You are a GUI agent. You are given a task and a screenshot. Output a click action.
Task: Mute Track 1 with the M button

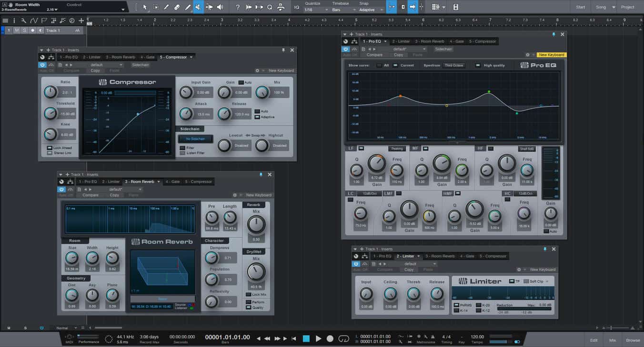tap(17, 31)
